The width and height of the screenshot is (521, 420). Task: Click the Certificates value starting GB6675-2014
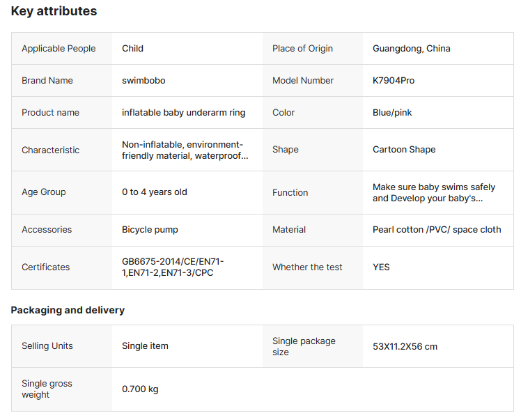[x=173, y=267]
